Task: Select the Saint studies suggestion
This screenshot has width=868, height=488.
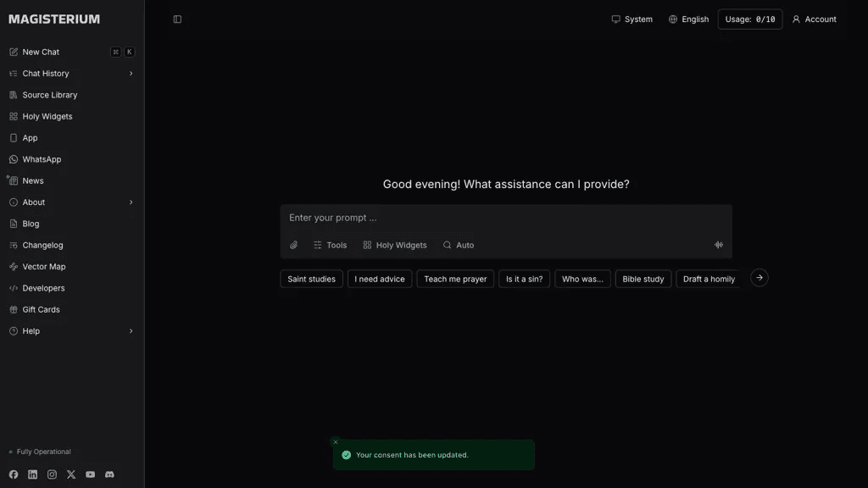Action: [311, 279]
